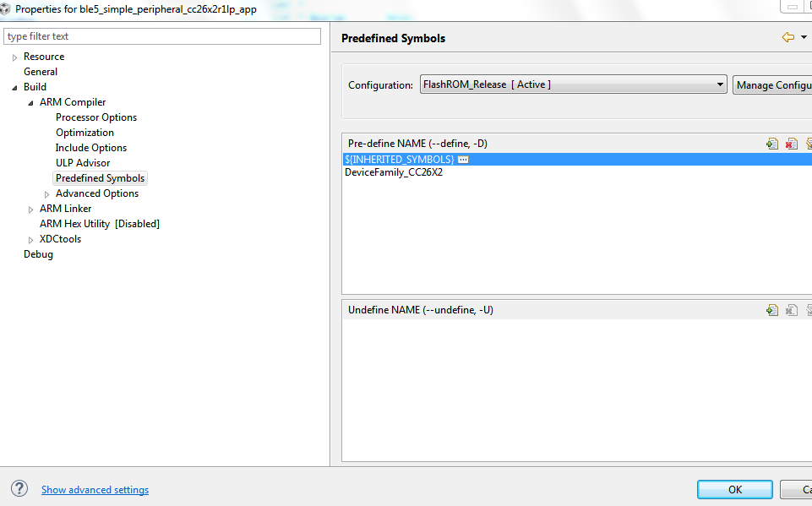Open Show advanced settings link
The width and height of the screenshot is (812, 506).
[95, 490]
